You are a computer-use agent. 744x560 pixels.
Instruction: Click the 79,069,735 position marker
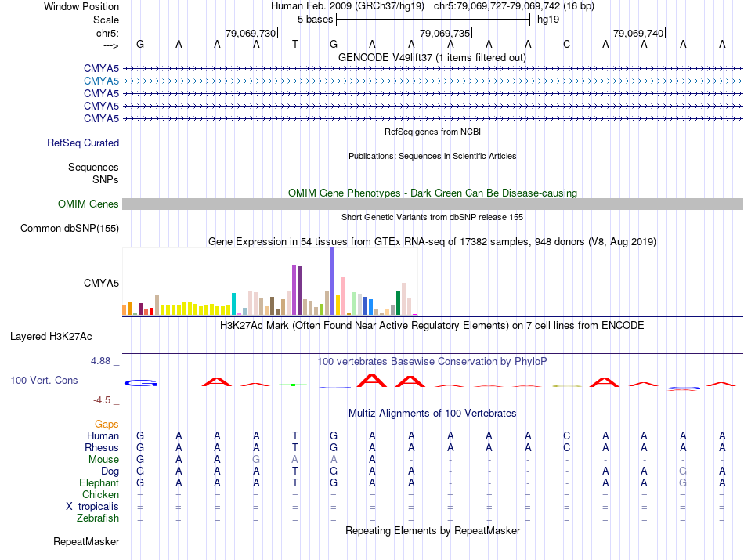[x=445, y=33]
